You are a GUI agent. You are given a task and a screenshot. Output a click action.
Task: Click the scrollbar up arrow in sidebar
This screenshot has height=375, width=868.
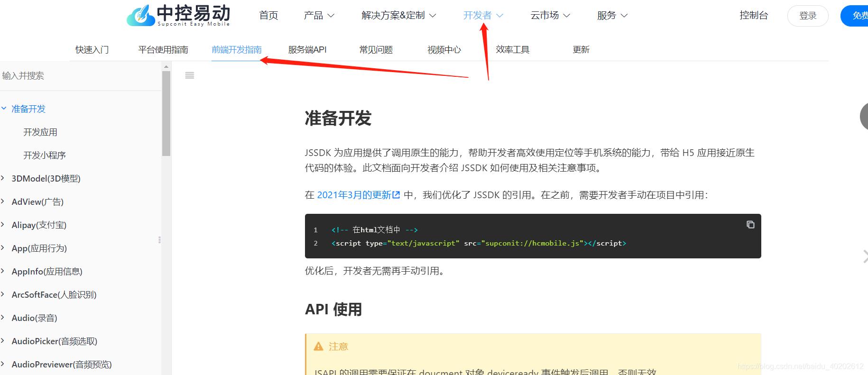click(x=166, y=67)
